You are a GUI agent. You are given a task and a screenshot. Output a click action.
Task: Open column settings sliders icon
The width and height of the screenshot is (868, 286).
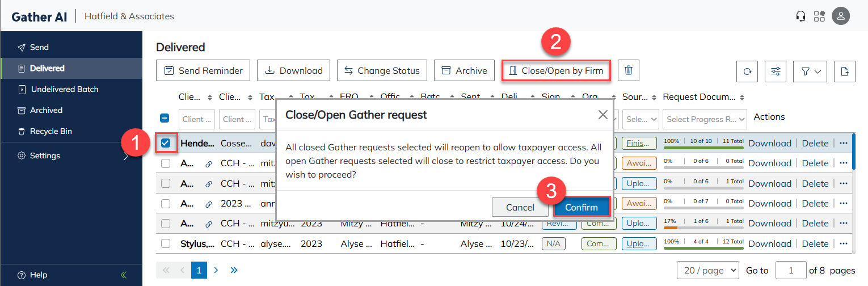776,71
